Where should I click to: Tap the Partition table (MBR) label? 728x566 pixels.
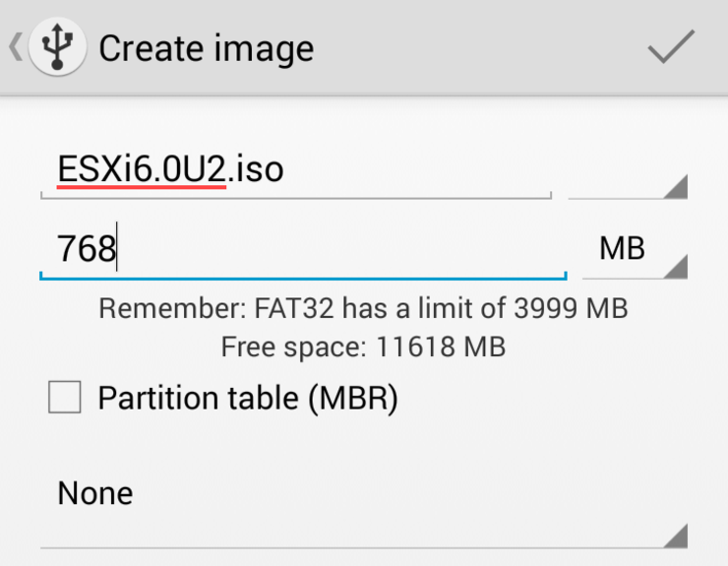click(248, 398)
